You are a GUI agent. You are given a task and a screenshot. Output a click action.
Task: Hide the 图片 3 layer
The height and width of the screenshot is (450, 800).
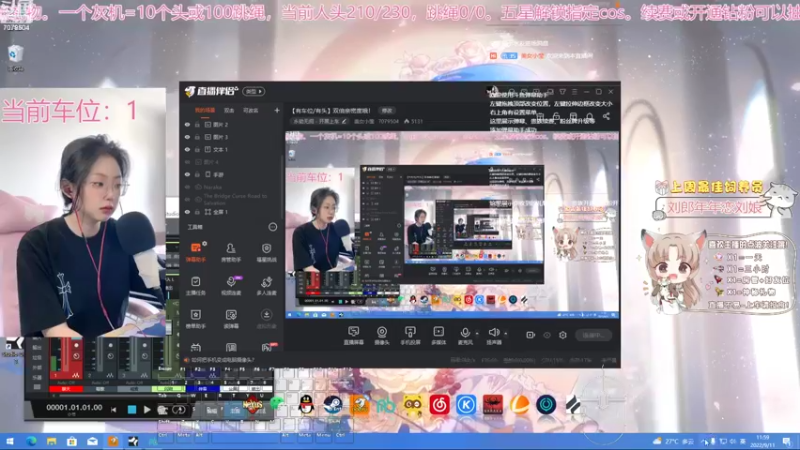click(x=187, y=137)
